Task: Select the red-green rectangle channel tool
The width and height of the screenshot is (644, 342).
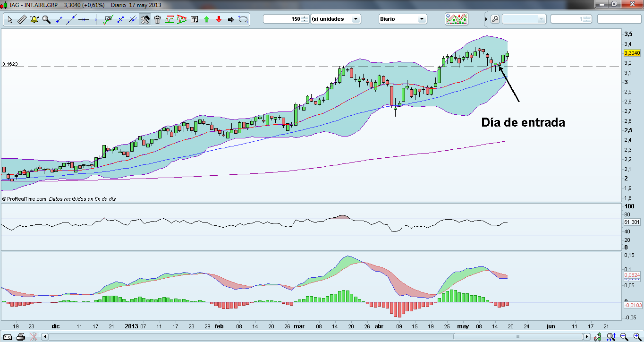Action: (x=169, y=19)
